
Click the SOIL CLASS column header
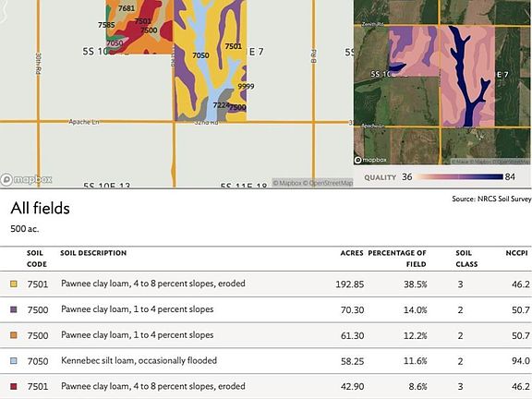(x=466, y=259)
